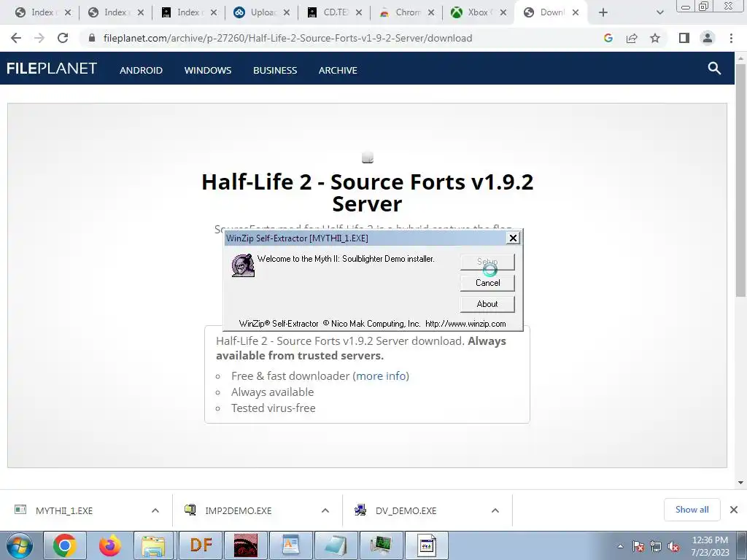Click Cancel in WinZip Self-Extractor
This screenshot has width=747, height=560.
click(x=487, y=283)
